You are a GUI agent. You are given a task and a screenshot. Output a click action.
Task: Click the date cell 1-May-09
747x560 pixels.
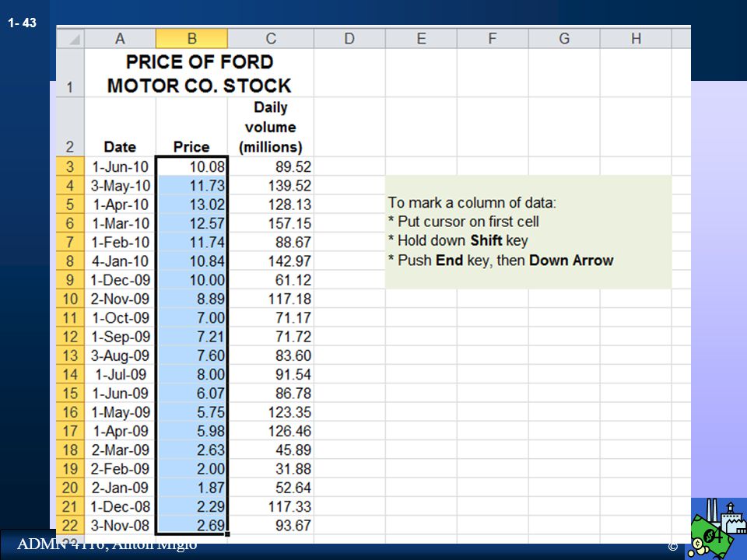point(120,412)
